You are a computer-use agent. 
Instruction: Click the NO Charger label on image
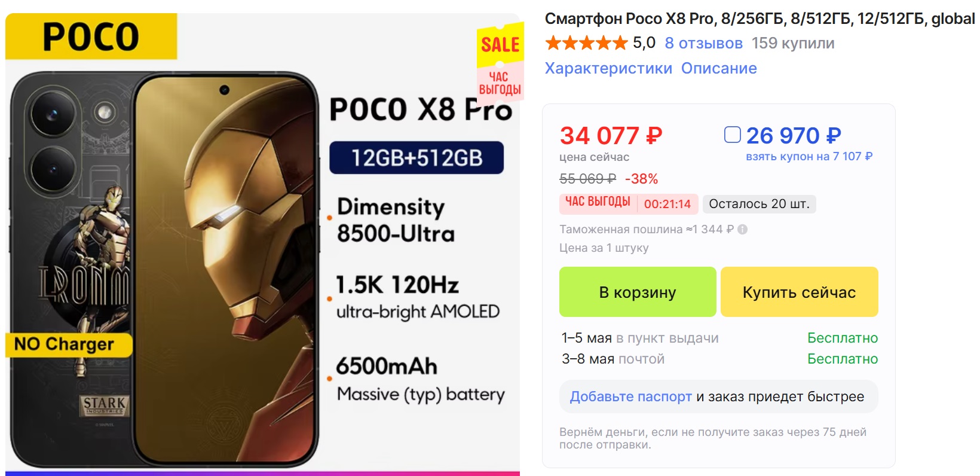click(x=65, y=344)
